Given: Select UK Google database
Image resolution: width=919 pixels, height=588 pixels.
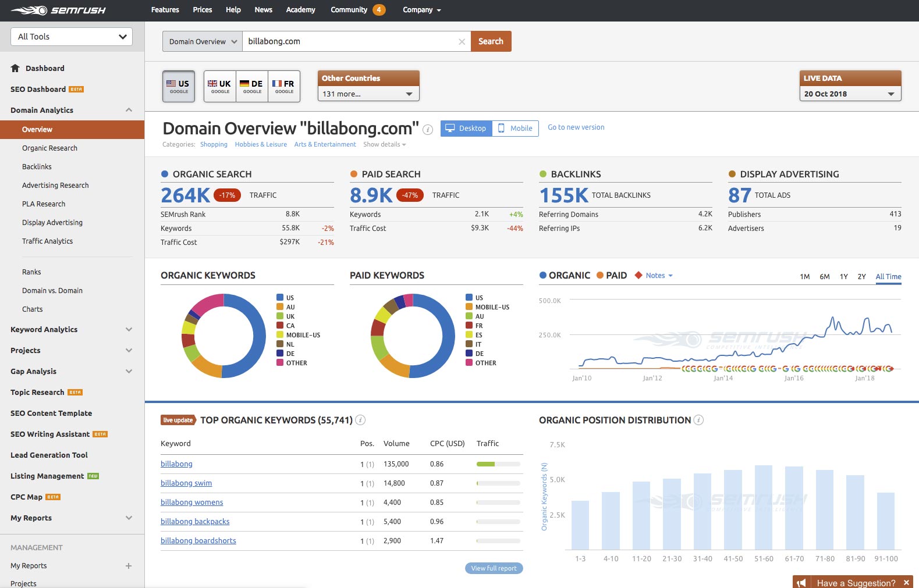Looking at the screenshot, I should coord(219,86).
